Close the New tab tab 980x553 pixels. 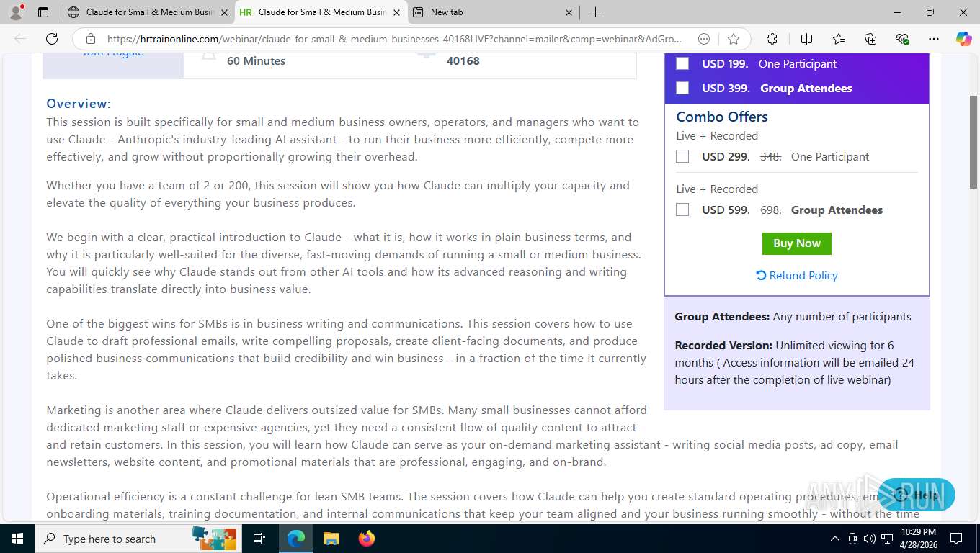pyautogui.click(x=569, y=12)
